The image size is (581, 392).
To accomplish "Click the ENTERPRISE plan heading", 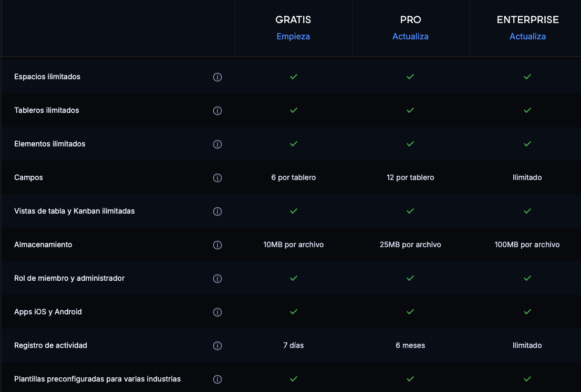I will click(x=527, y=20).
